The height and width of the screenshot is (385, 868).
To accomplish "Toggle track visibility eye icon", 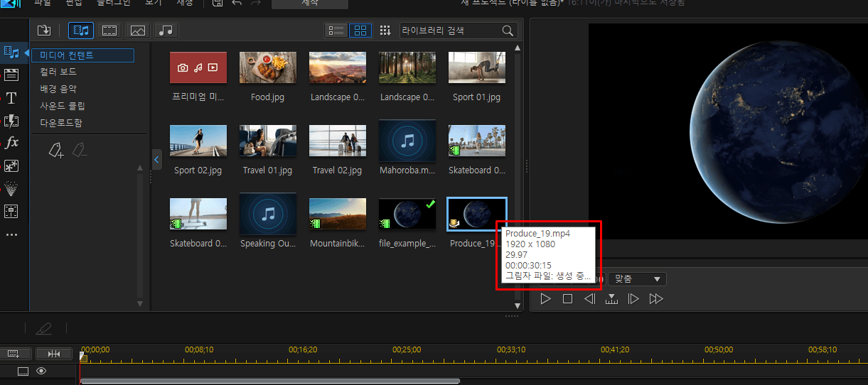I will coord(41,371).
